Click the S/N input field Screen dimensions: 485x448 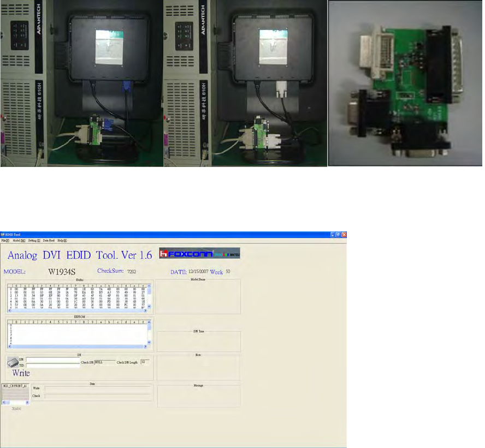tap(53, 360)
